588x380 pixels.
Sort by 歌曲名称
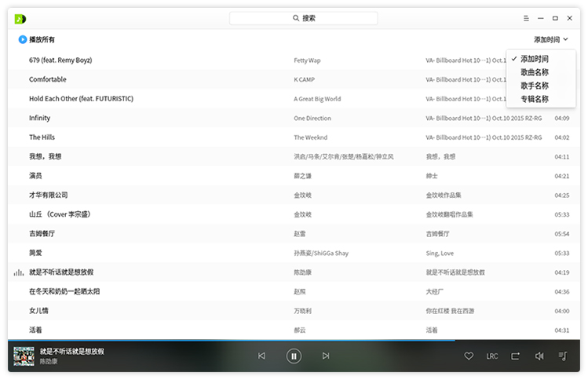[535, 72]
